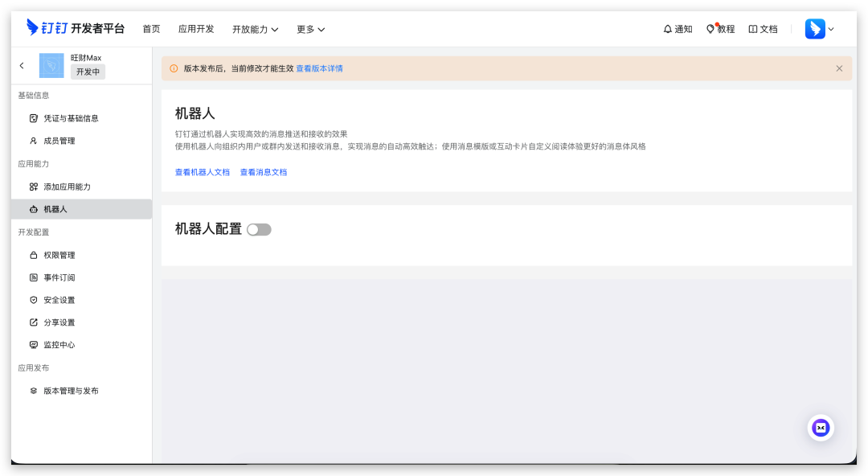This screenshot has height=476, width=868.
Task: Dismiss the version notice banner
Action: coord(839,68)
